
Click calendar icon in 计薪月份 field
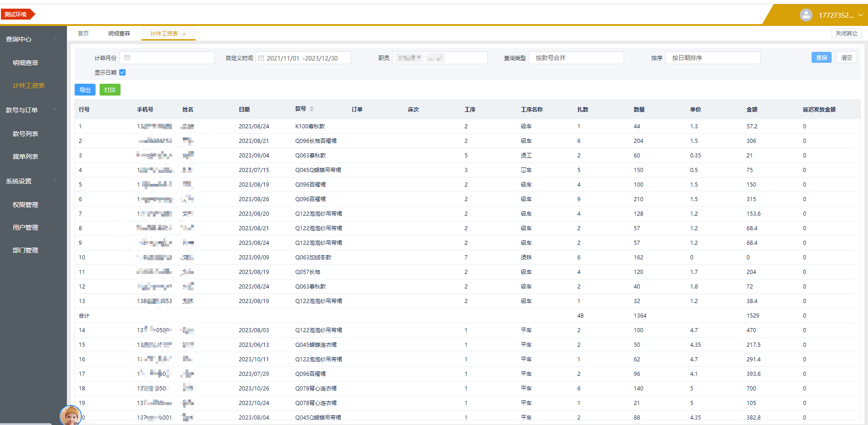point(127,58)
